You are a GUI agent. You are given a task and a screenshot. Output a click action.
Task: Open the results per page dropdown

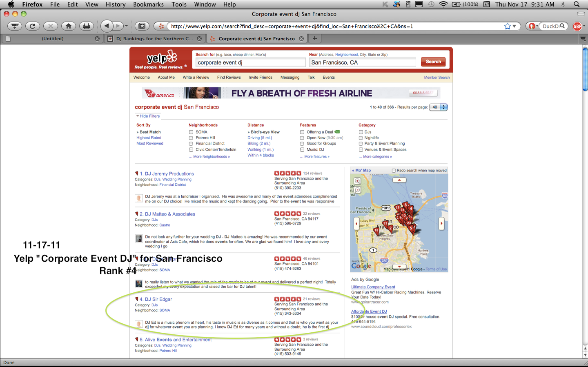click(x=439, y=107)
